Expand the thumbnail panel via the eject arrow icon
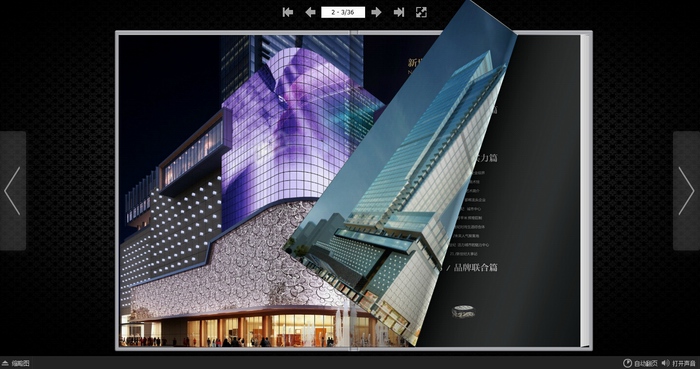 [5, 363]
